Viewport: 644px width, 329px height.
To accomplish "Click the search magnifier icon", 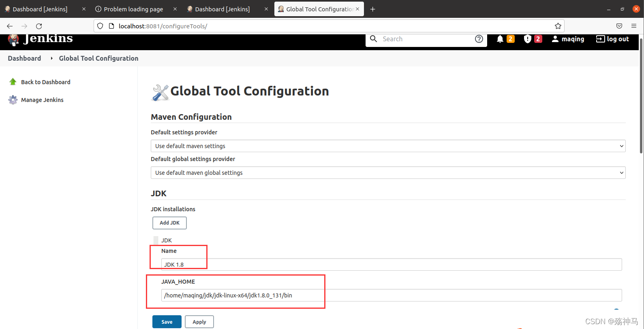I will (374, 39).
